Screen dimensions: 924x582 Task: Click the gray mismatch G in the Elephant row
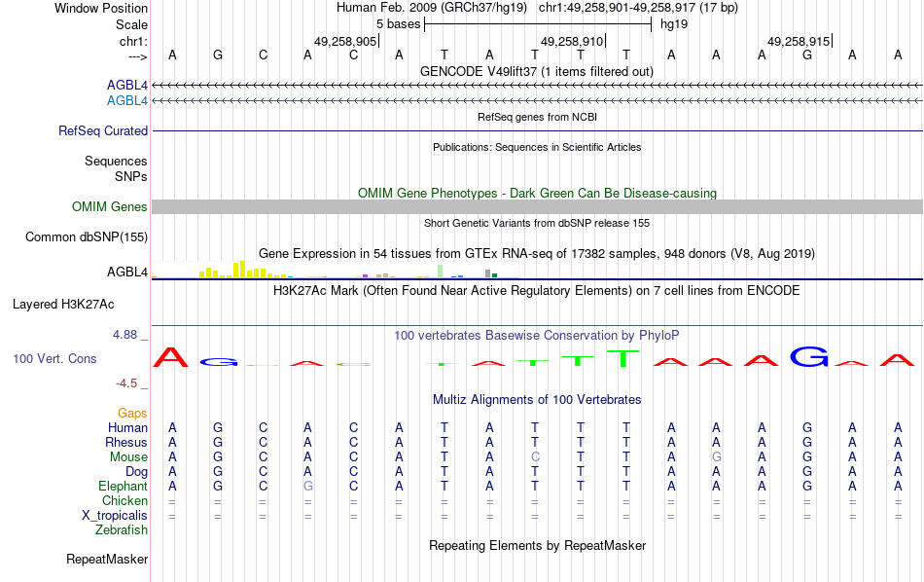(x=307, y=486)
